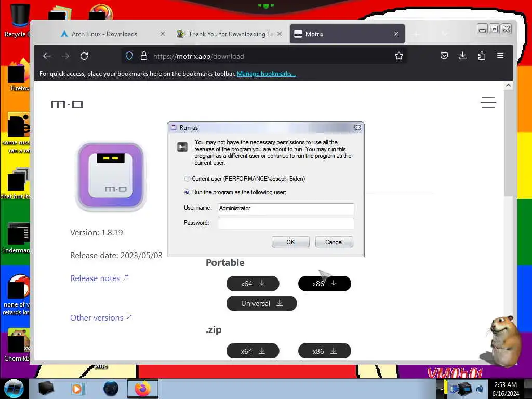Click the tray volume speaker icon

point(480,389)
